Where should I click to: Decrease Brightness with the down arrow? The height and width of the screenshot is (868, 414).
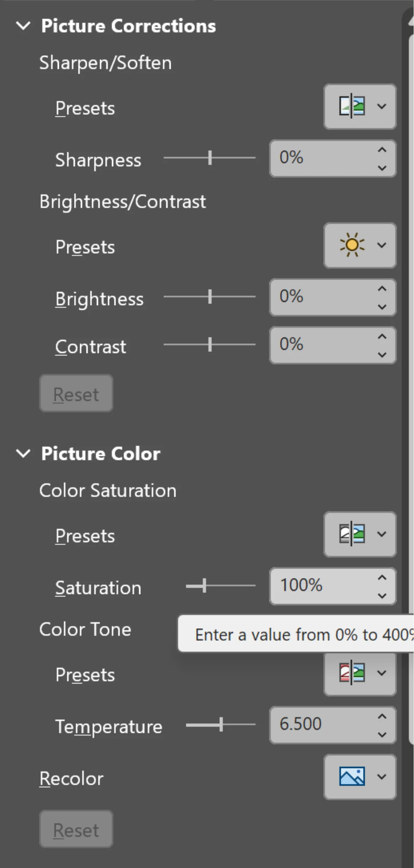click(382, 307)
